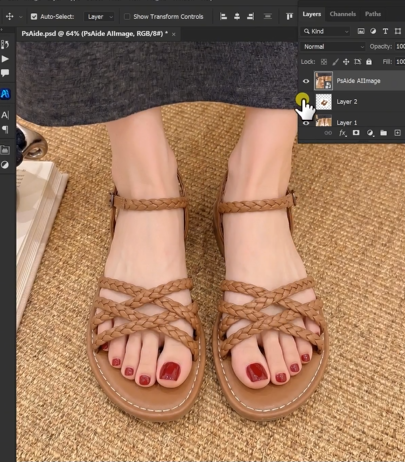Toggle prevent artboard auto-nesting lock

click(358, 62)
